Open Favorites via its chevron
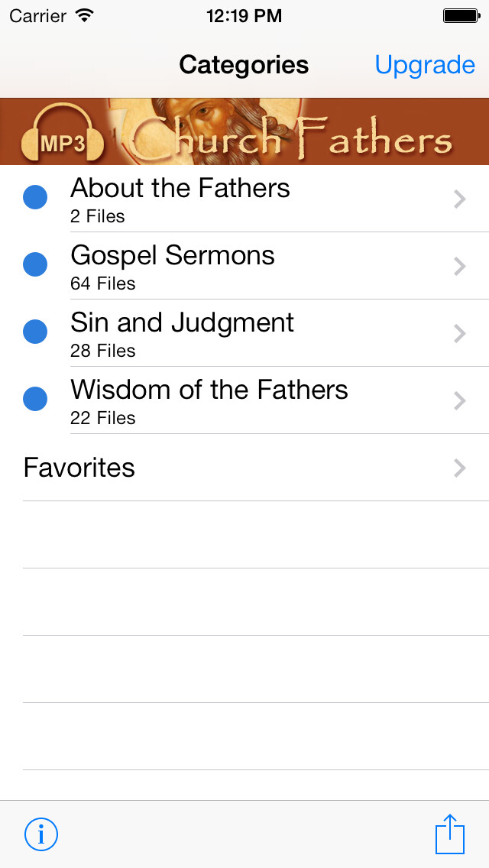 [x=459, y=468]
